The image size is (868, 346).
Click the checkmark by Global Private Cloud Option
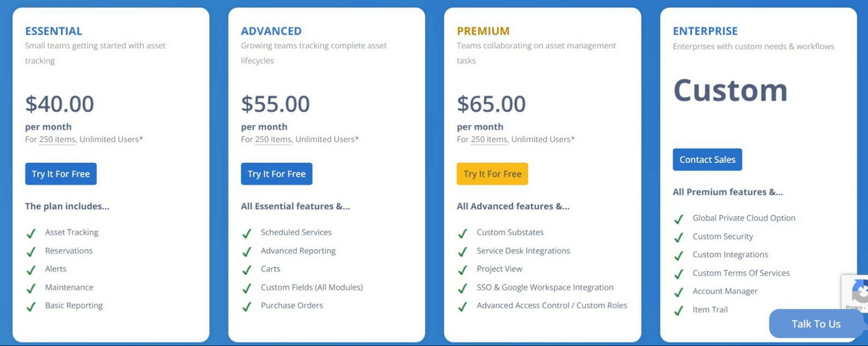[678, 219]
